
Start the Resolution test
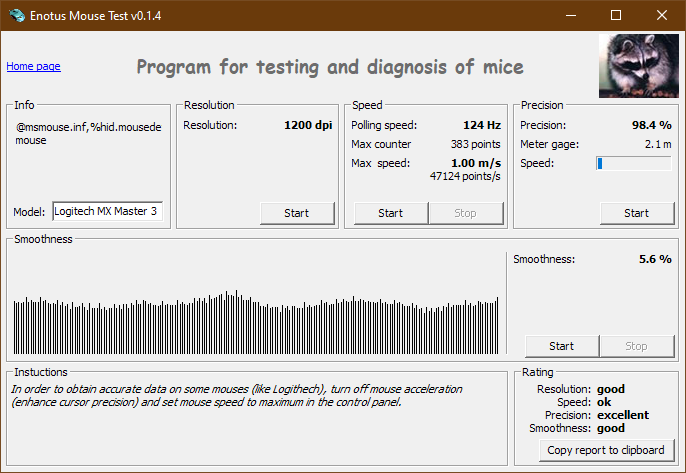pos(297,213)
